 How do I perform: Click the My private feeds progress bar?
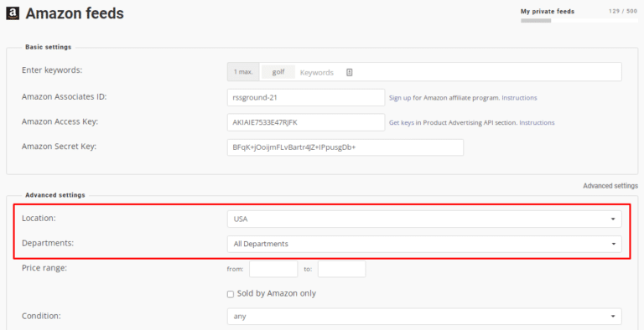579,20
